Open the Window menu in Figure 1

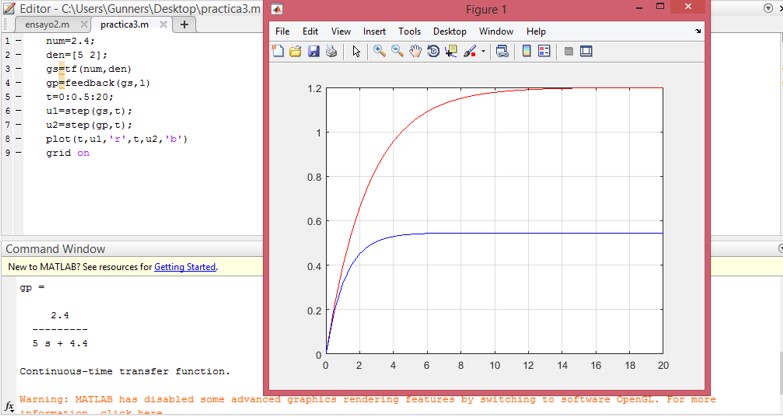point(496,31)
